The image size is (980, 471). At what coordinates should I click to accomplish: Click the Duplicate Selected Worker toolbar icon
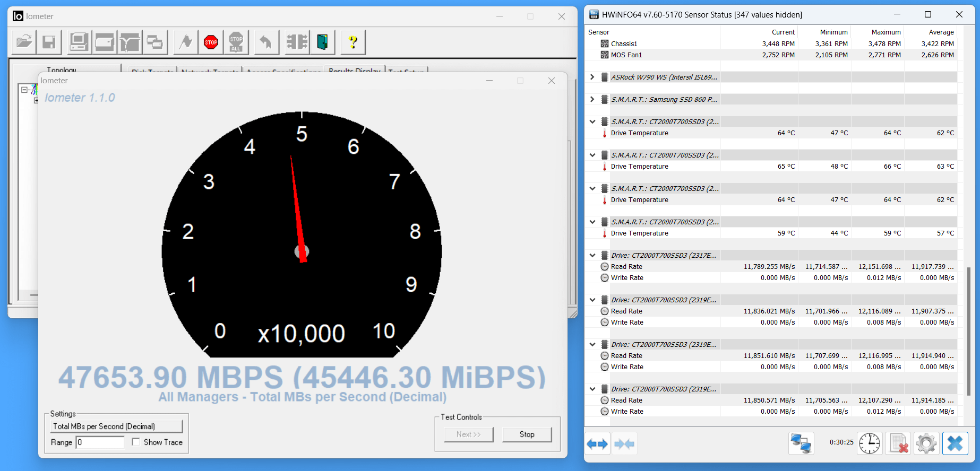coord(155,41)
